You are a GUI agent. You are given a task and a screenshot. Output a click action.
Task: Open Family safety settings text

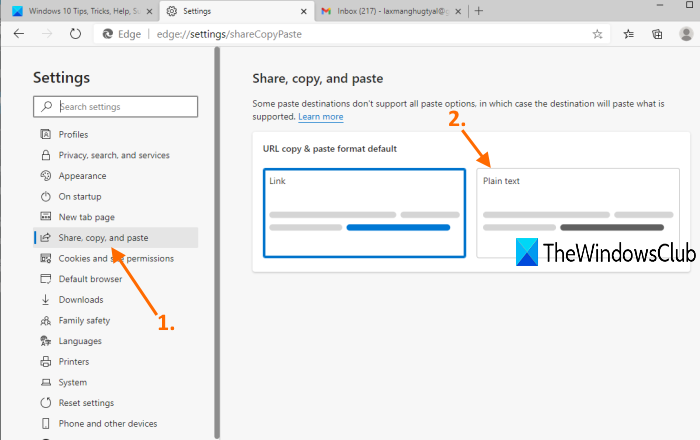84,320
